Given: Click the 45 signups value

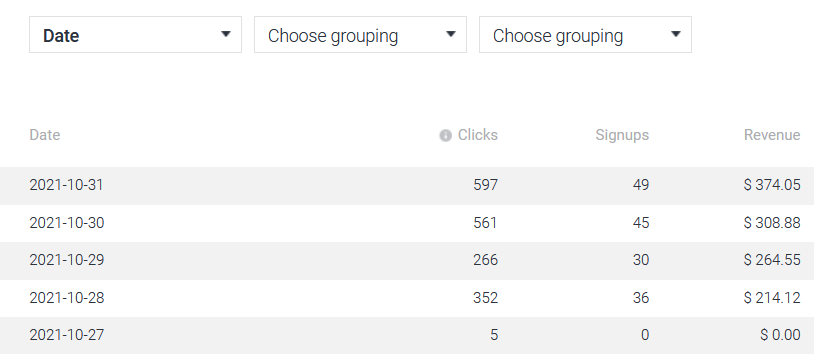Looking at the screenshot, I should (641, 223).
